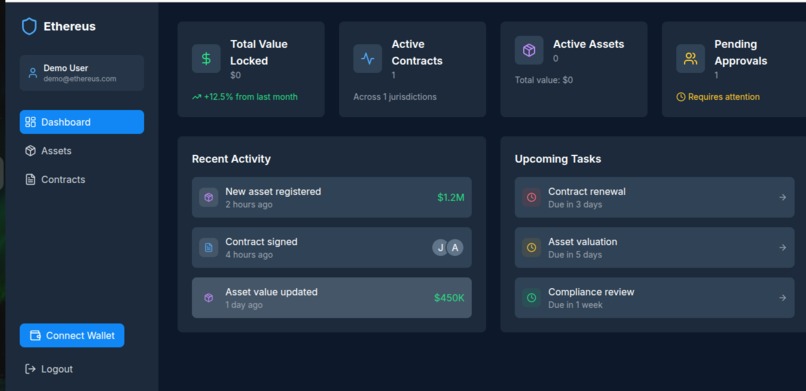The image size is (806, 391).
Task: Click the people icon on Pending Approvals
Action: tap(690, 59)
